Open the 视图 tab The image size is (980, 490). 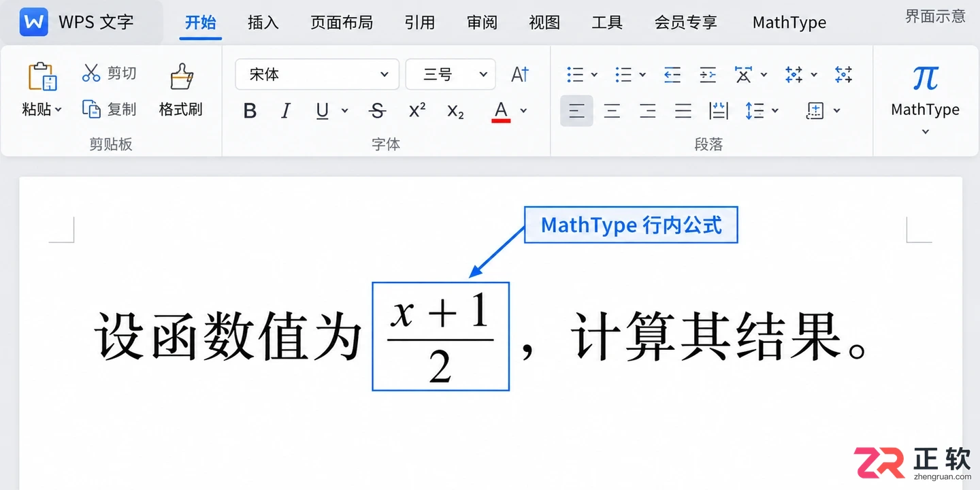coord(544,22)
